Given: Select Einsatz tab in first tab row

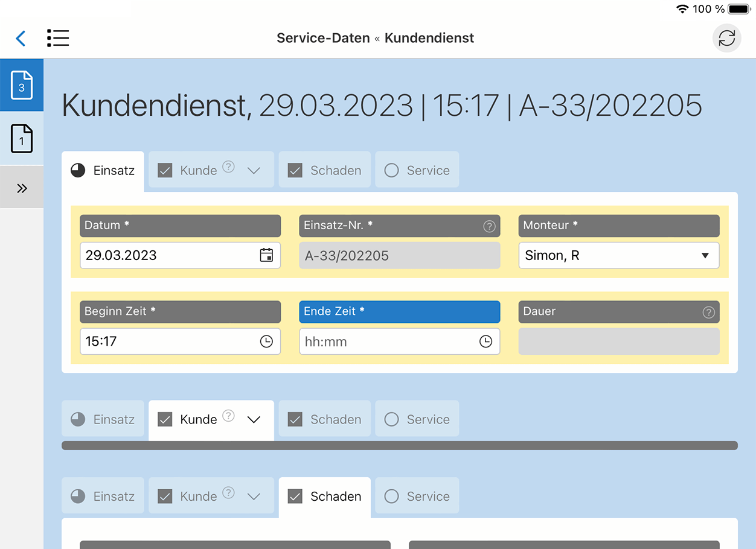Looking at the screenshot, I should point(103,171).
